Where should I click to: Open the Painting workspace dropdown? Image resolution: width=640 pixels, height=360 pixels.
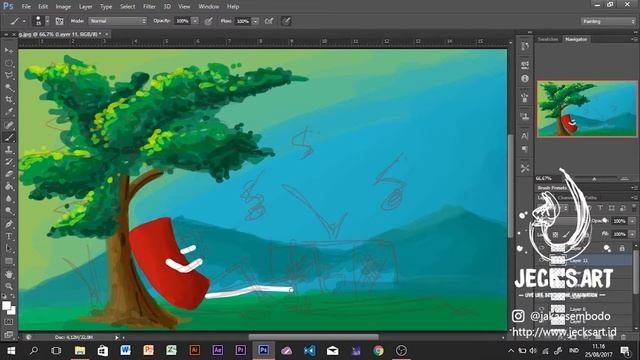pyautogui.click(x=608, y=21)
